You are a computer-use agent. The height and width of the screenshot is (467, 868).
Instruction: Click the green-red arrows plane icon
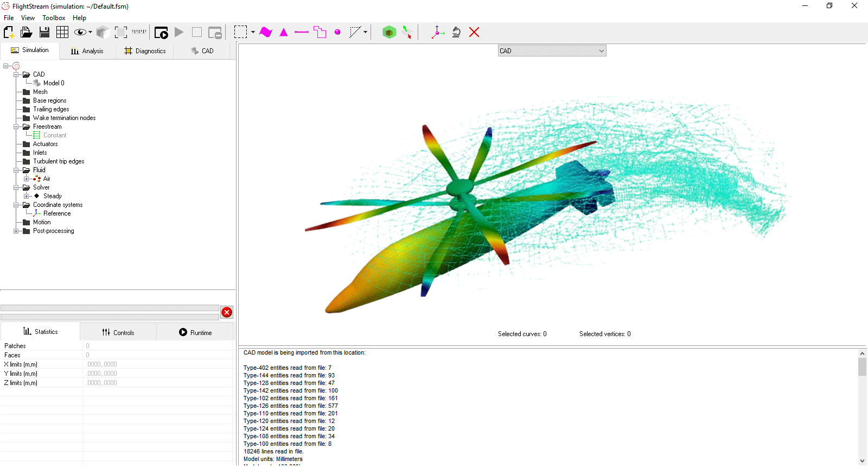[407, 32]
